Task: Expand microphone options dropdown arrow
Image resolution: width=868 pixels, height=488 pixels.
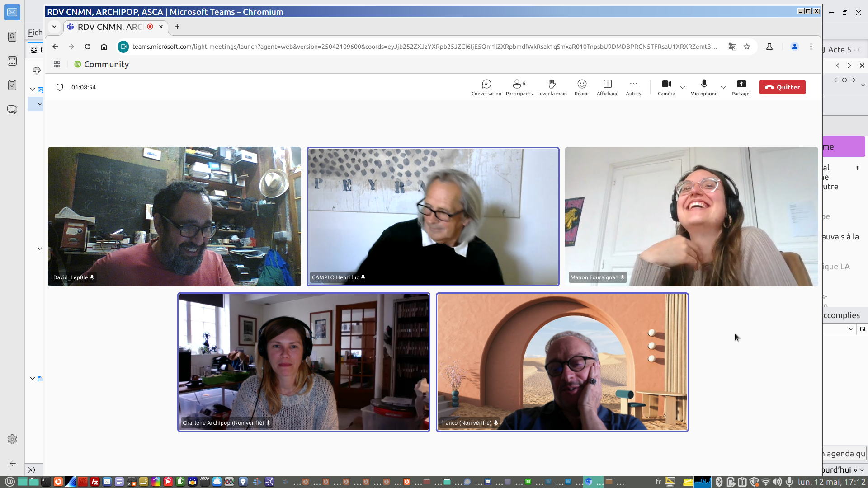Action: (x=723, y=87)
